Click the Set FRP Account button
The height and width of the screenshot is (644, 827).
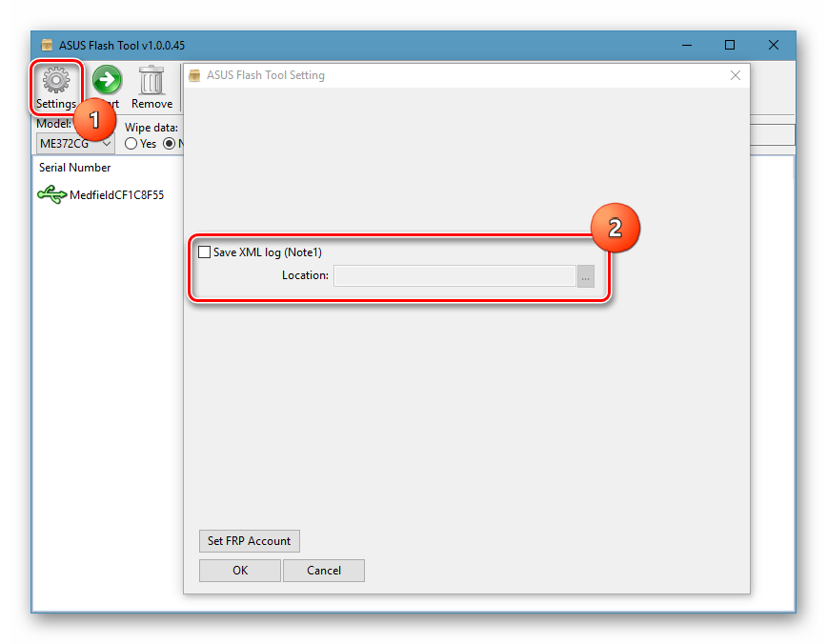(250, 541)
